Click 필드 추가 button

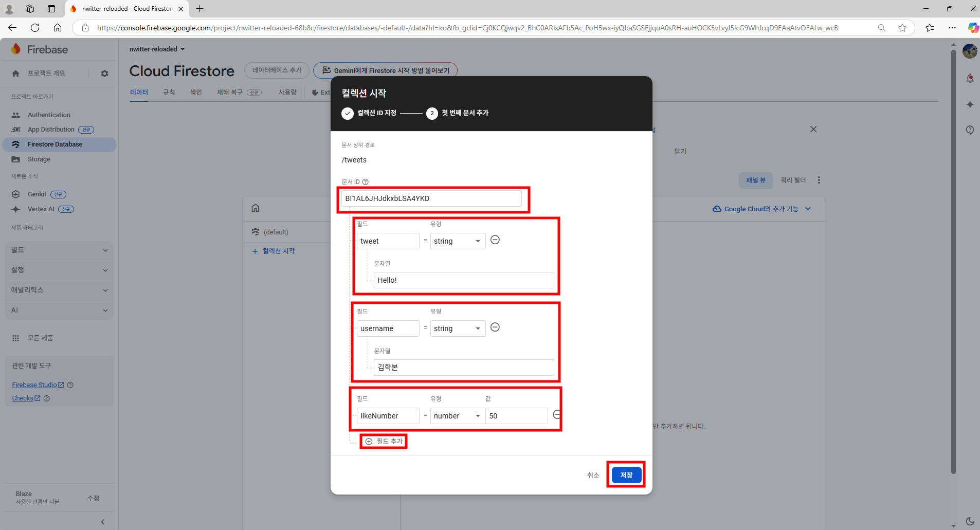point(384,442)
